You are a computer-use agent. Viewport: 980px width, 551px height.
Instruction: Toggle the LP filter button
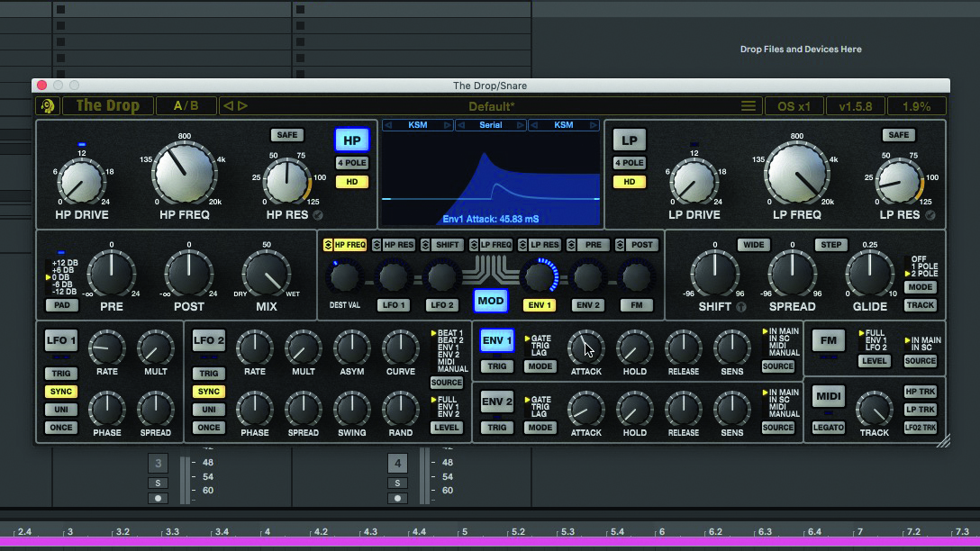[630, 140]
